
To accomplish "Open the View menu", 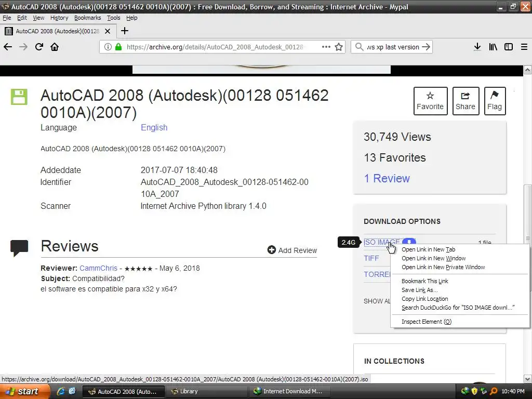I will coord(38,18).
